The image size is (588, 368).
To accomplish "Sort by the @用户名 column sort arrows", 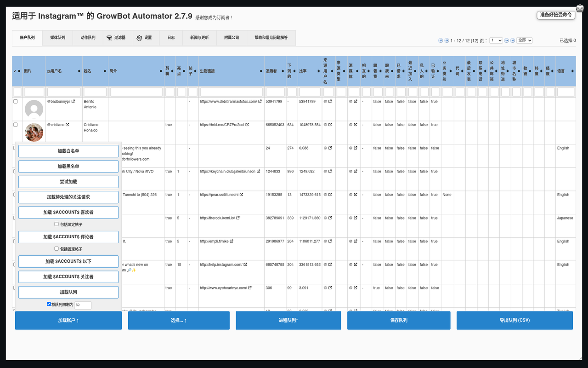I will pos(79,71).
